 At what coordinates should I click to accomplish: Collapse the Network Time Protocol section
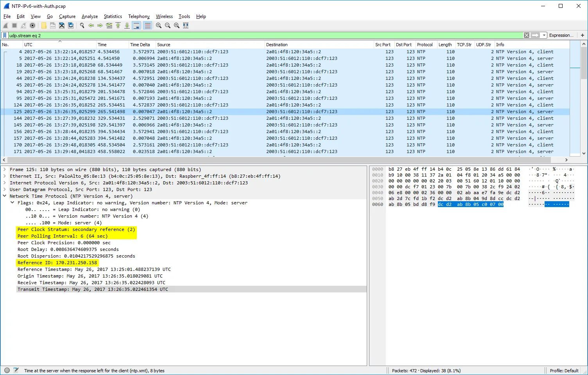point(5,196)
